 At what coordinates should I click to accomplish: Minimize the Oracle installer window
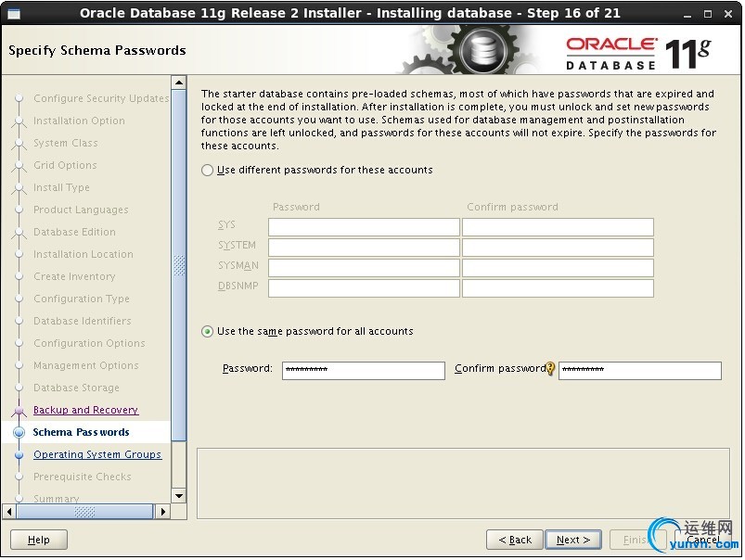coord(687,14)
